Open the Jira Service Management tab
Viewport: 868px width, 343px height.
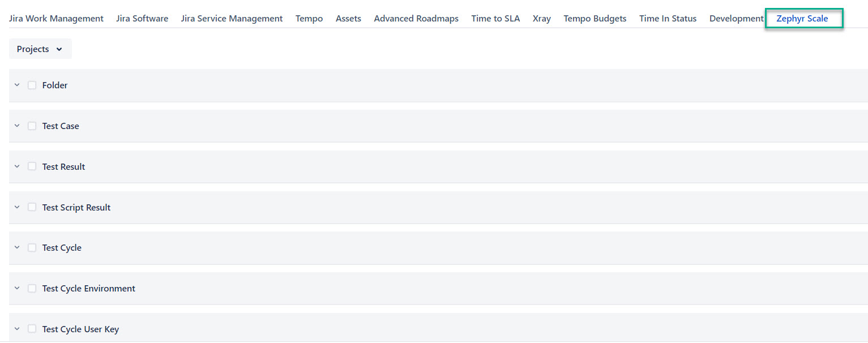[232, 19]
